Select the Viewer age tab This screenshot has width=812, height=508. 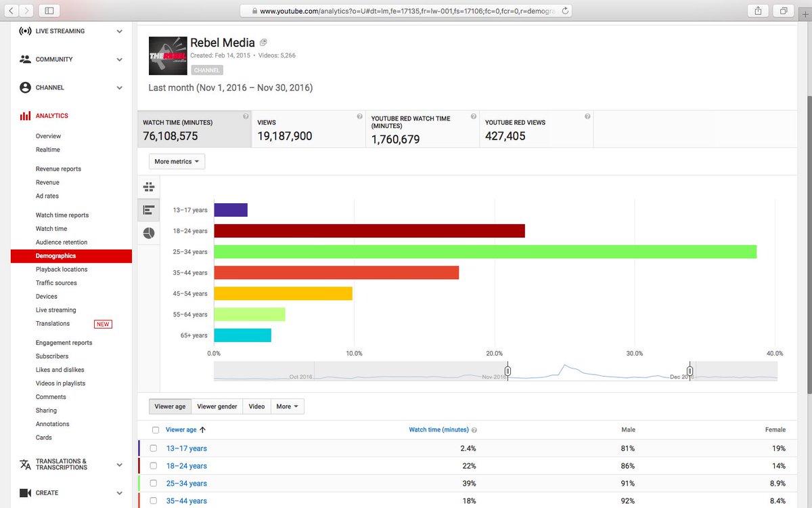[x=170, y=406]
